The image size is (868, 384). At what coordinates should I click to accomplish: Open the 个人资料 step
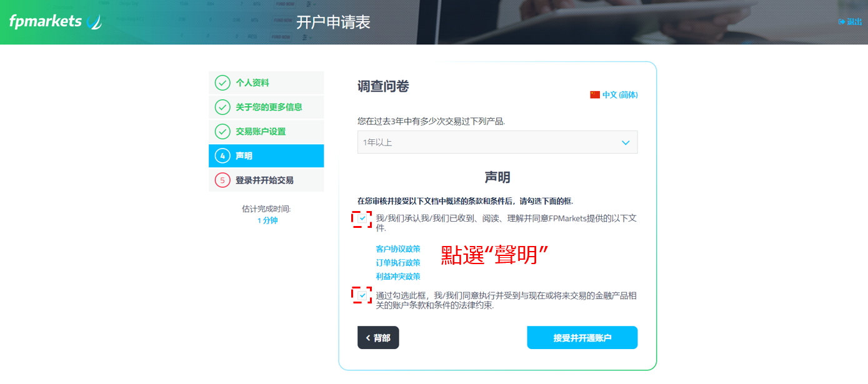pyautogui.click(x=266, y=82)
